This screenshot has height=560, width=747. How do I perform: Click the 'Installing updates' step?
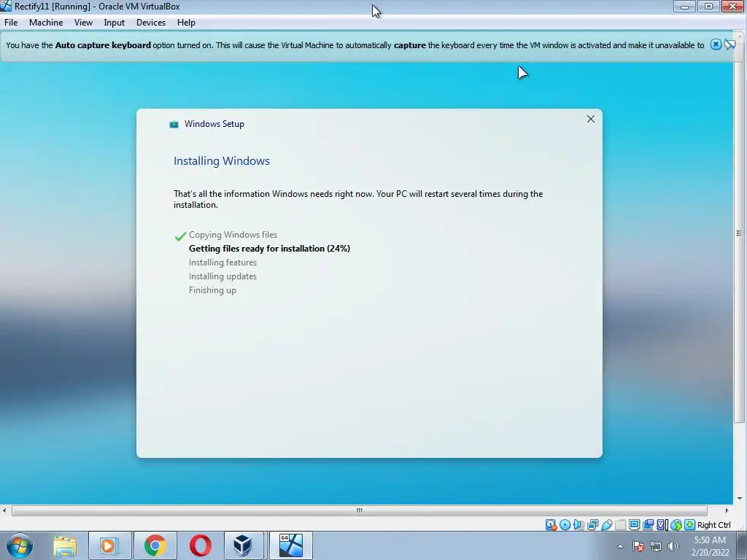(222, 276)
